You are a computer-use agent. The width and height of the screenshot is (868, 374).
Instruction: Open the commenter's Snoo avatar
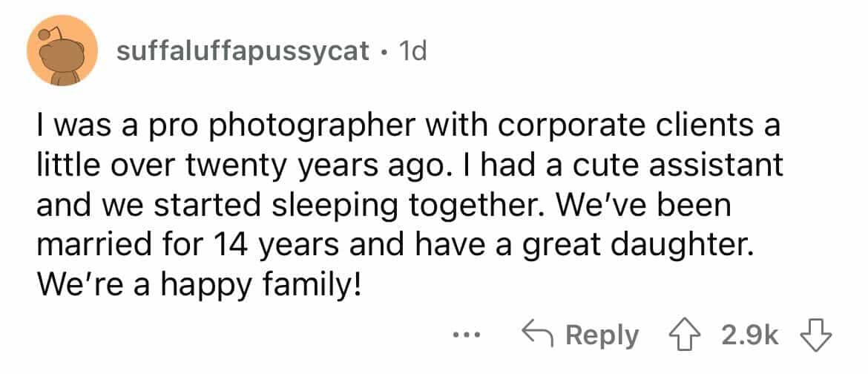pyautogui.click(x=62, y=51)
